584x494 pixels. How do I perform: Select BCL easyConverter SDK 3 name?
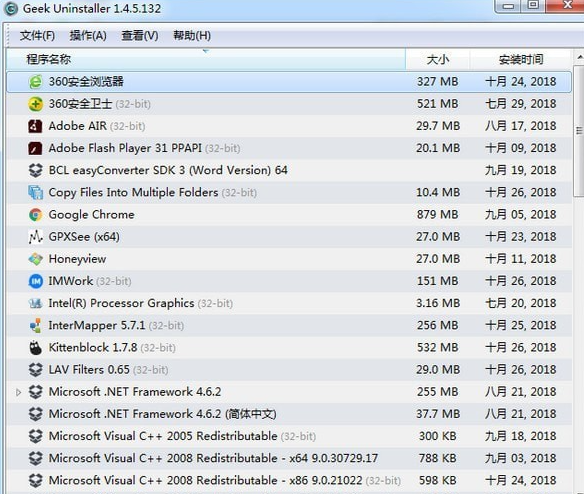pyautogui.click(x=168, y=170)
